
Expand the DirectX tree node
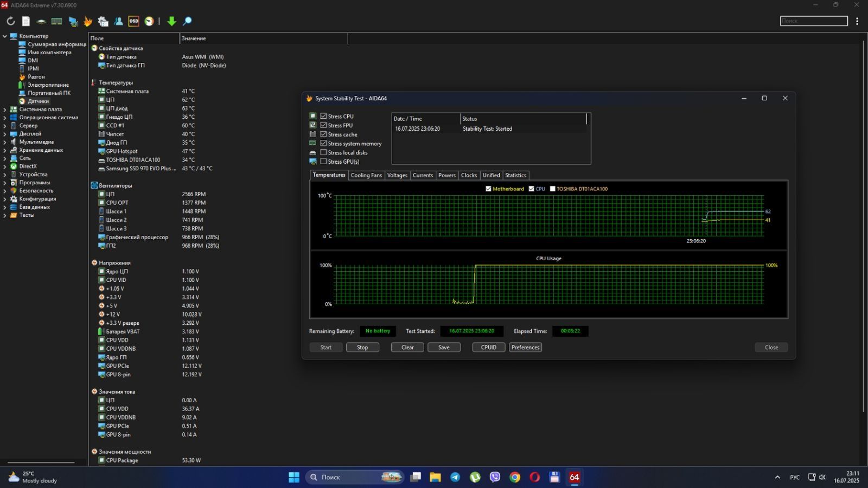[x=4, y=166]
